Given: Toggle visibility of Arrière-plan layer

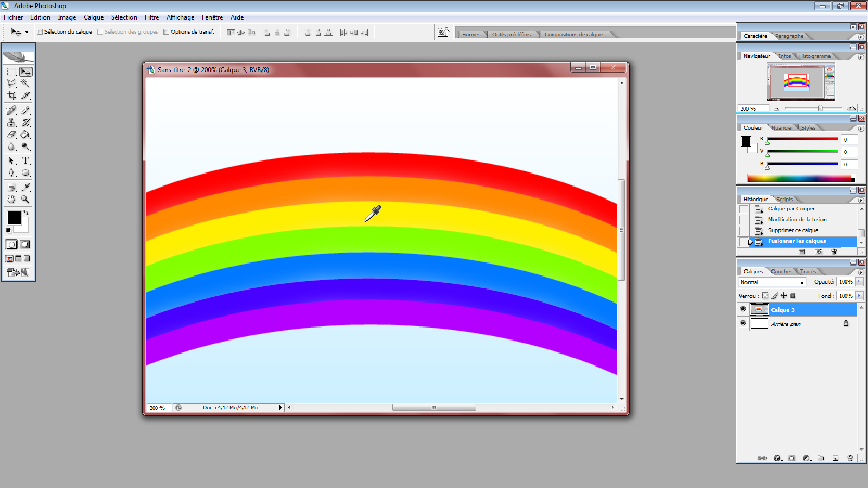Looking at the screenshot, I should click(x=743, y=324).
